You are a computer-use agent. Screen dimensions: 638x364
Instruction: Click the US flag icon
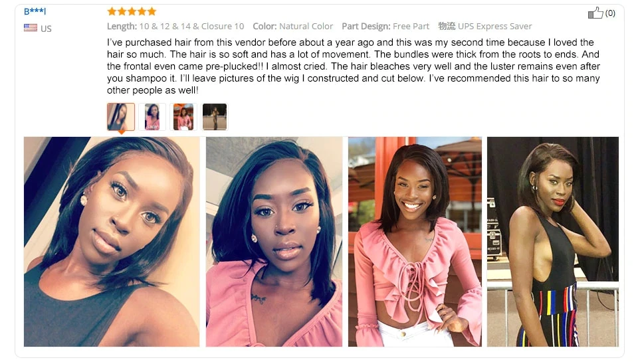pos(31,28)
